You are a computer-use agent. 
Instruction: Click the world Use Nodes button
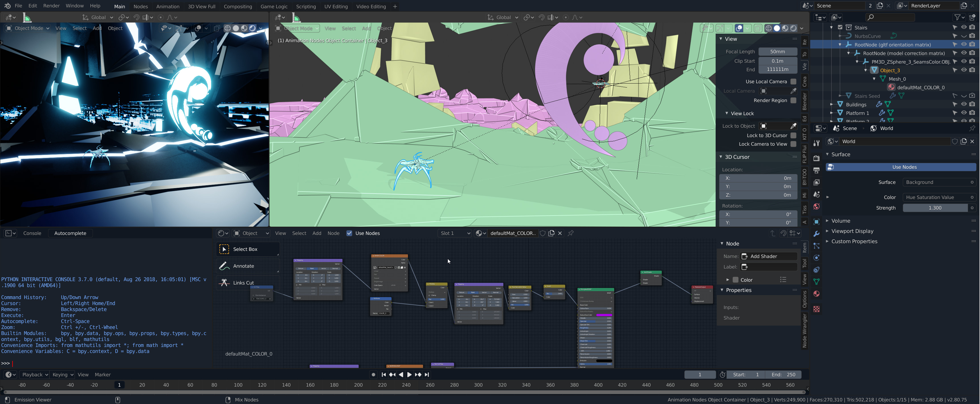pyautogui.click(x=904, y=167)
